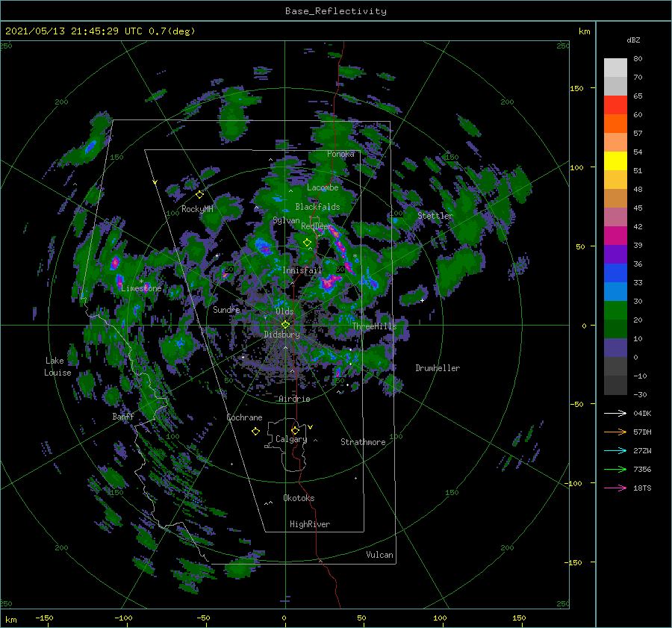
Task: Click the white plus marker south of Stettler
Action: point(422,300)
